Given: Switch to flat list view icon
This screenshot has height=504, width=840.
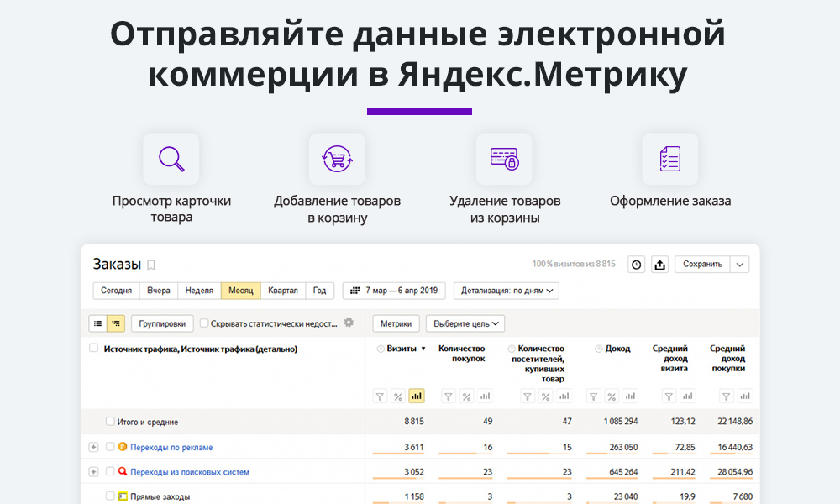Looking at the screenshot, I should pyautogui.click(x=98, y=323).
